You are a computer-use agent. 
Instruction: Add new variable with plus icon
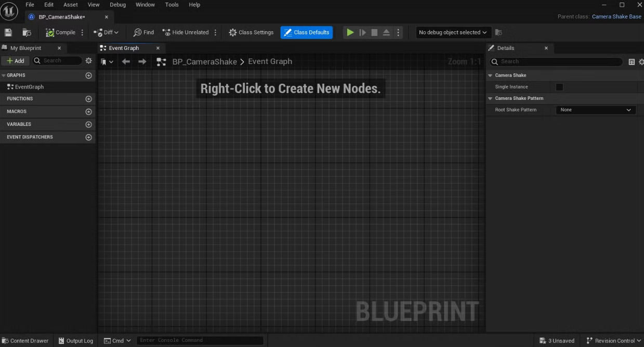click(x=88, y=124)
